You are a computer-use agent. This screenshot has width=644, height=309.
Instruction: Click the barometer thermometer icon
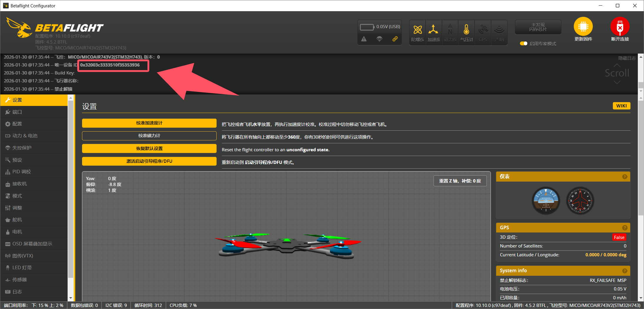[466, 30]
